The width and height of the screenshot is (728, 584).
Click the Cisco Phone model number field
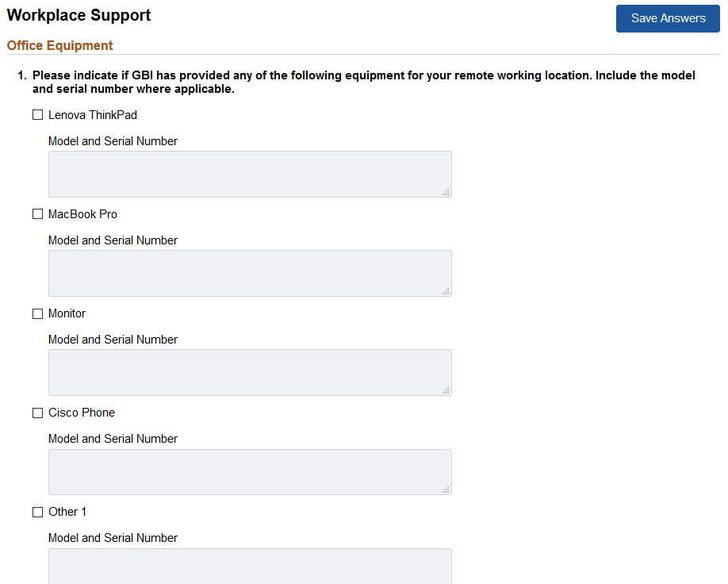coord(250,471)
